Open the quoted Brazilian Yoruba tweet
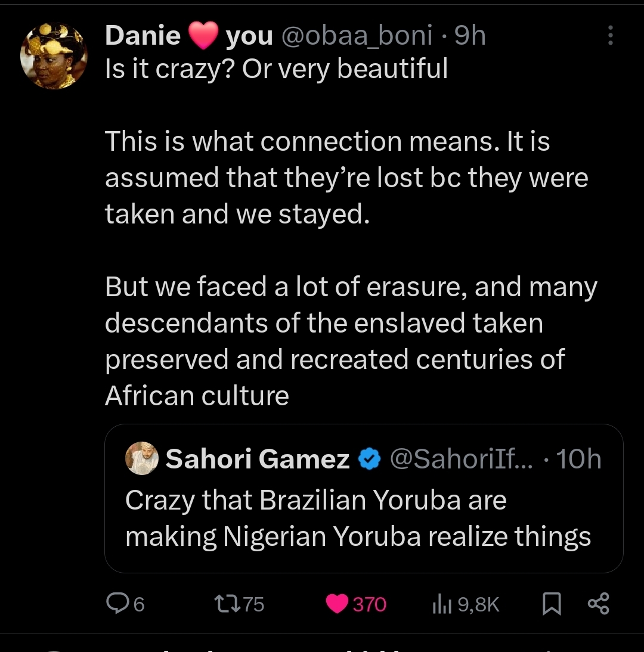 tap(358, 517)
